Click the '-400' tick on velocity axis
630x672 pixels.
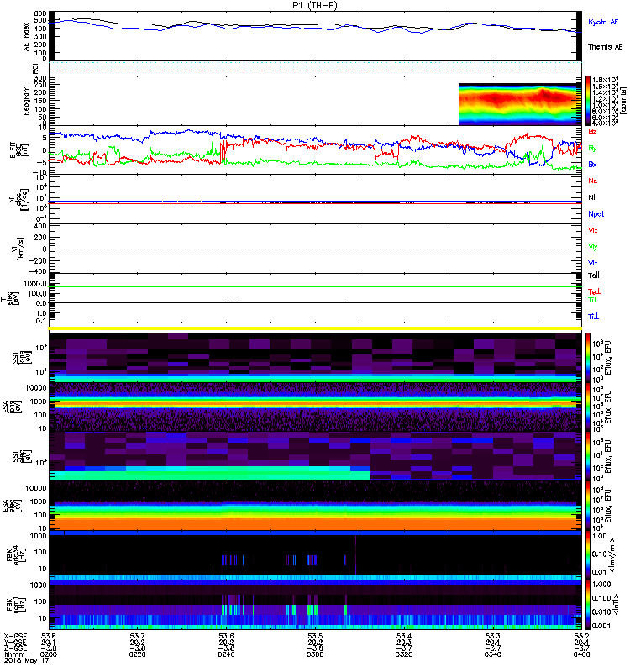[x=37, y=271]
